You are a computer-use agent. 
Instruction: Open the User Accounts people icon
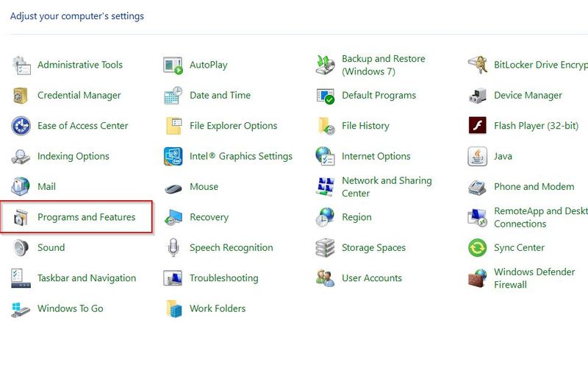pos(326,278)
